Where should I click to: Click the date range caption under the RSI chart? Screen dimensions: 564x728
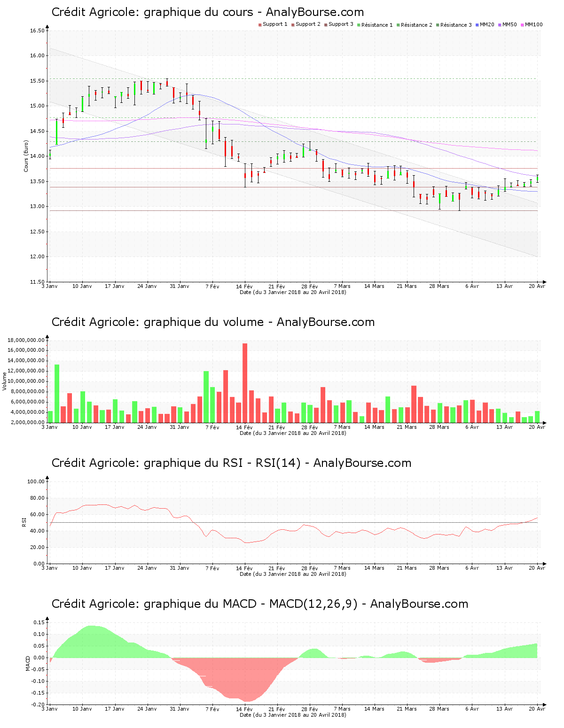(x=293, y=574)
